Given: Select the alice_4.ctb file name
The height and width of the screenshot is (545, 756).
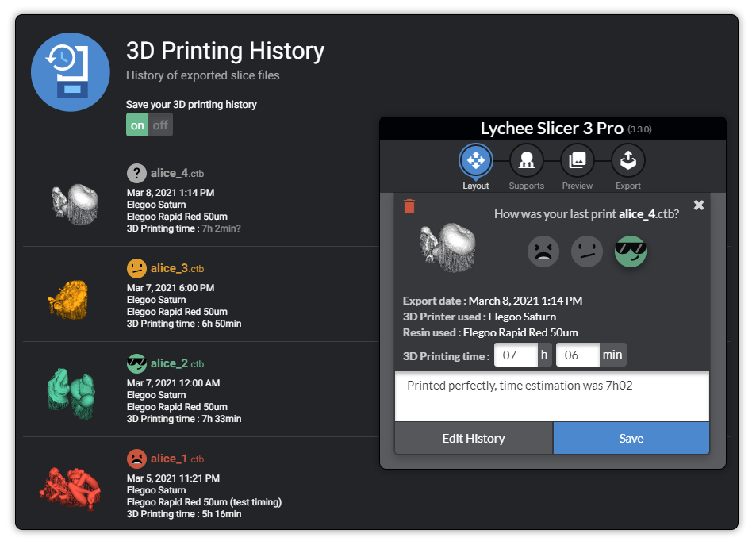Looking at the screenshot, I should 177,173.
